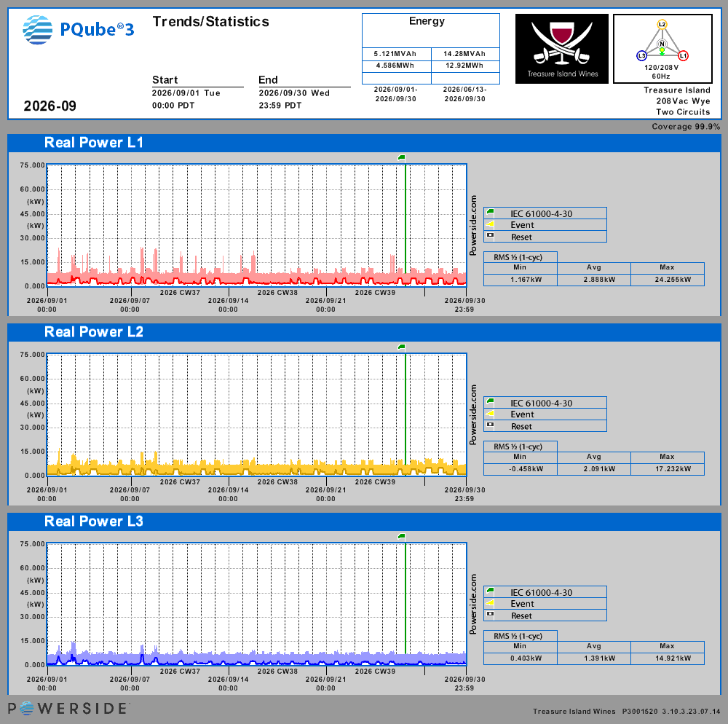Click the 5.121MVAh energy cell
Screen dimensions: 728x724
point(395,54)
